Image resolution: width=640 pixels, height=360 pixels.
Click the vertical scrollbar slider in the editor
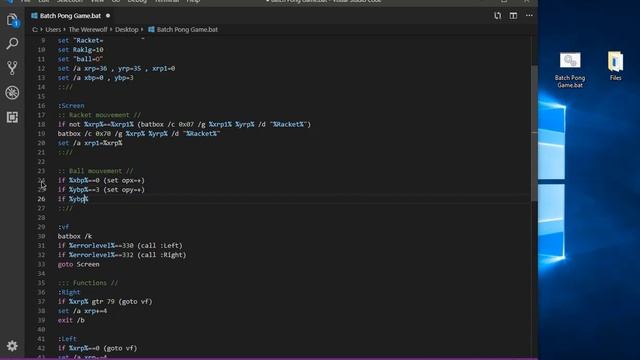[x=534, y=133]
